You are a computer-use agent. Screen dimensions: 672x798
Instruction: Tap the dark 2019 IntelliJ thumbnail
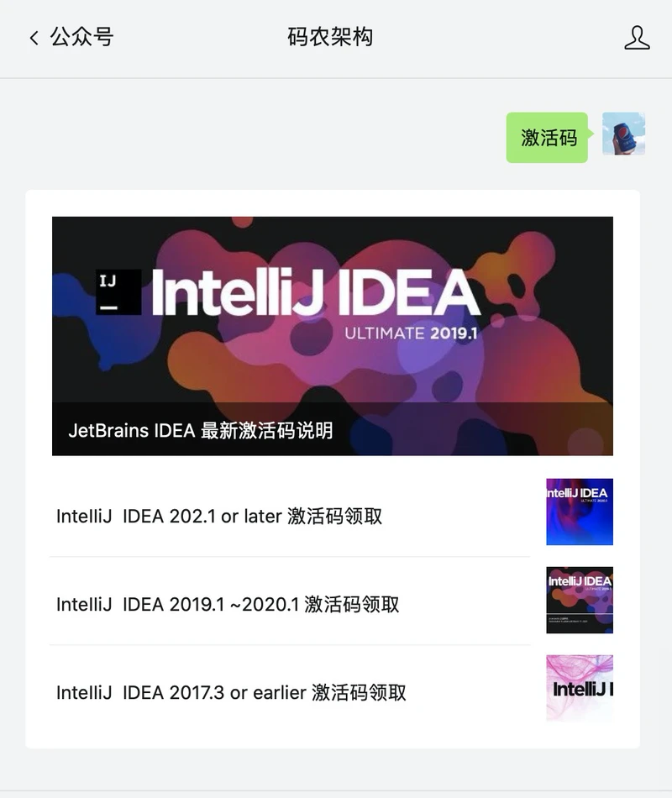[580, 600]
